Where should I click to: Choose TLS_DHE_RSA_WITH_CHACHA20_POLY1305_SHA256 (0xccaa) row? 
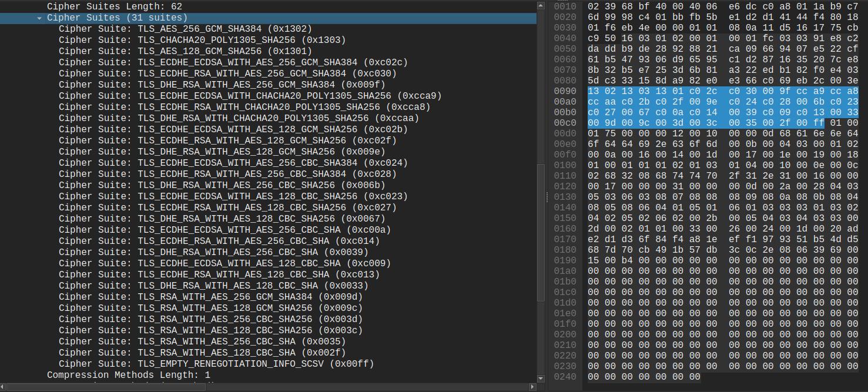(x=268, y=118)
